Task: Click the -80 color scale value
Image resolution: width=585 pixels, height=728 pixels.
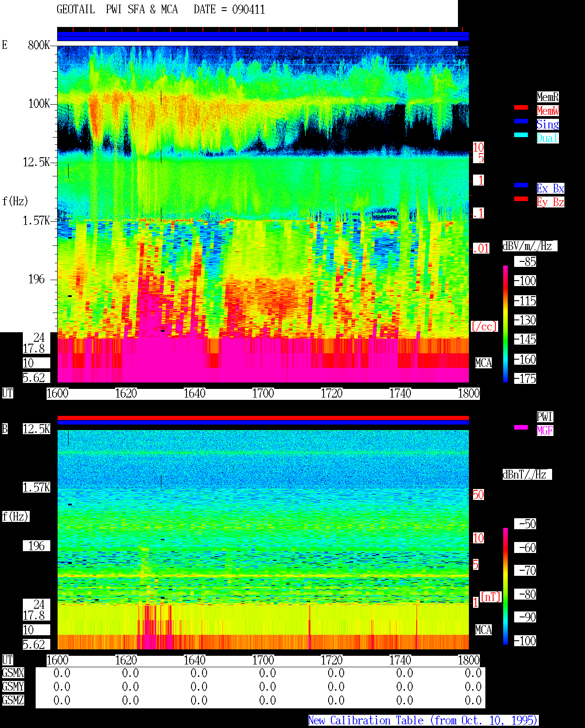Action: click(x=525, y=594)
